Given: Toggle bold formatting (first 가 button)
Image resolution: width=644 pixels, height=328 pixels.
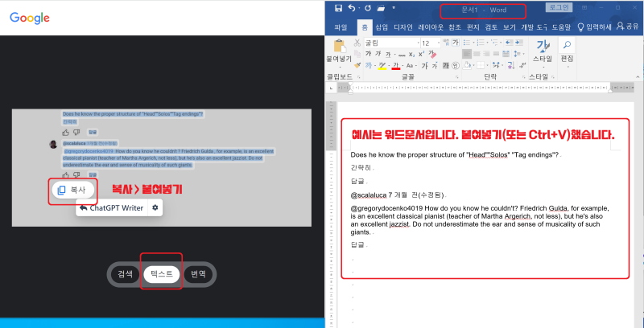Looking at the screenshot, I should coord(369,54).
